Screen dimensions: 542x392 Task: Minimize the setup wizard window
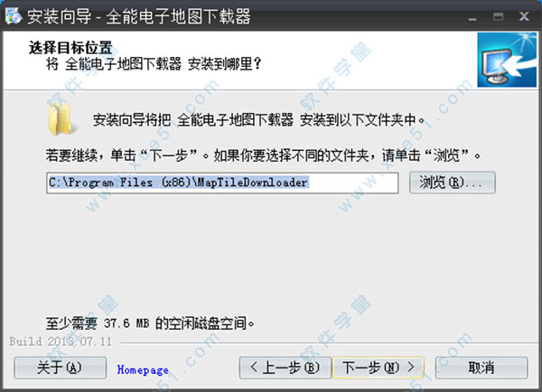[x=472, y=17]
